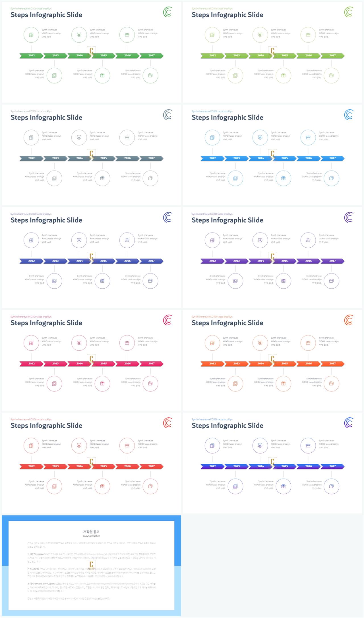364x618 pixels.
Task: Select the 2017 arrow on the blue timeline
Action: click(x=332, y=158)
